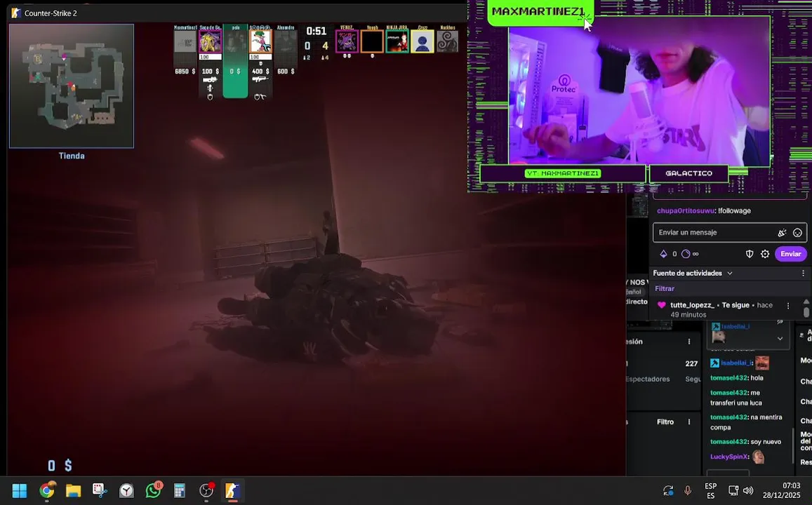Open File Explorer from taskbar
Viewport: 812px width, 505px height.
pos(73,490)
